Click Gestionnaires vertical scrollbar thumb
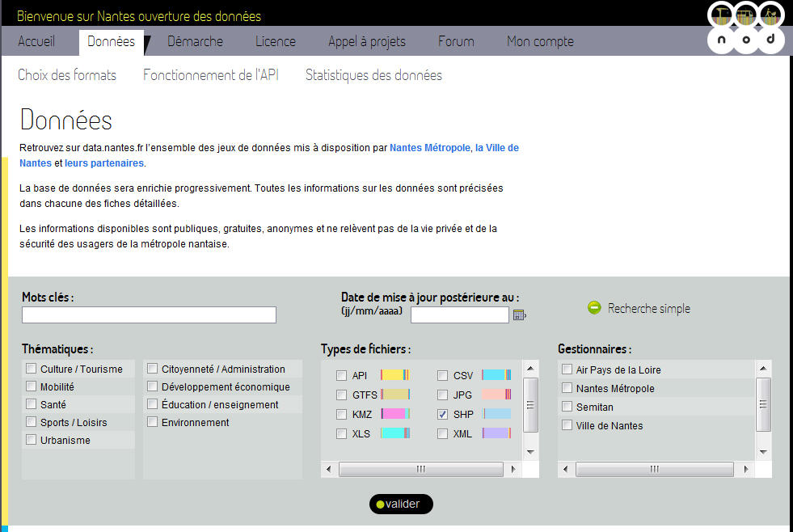 [763, 404]
